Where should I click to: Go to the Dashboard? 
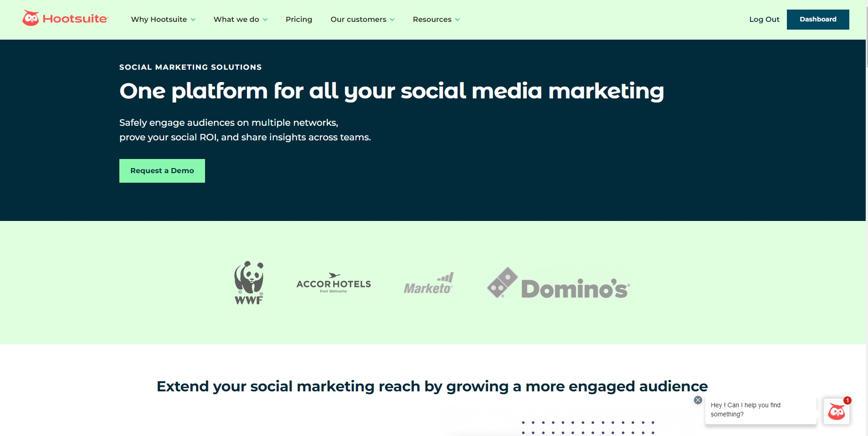(x=818, y=19)
